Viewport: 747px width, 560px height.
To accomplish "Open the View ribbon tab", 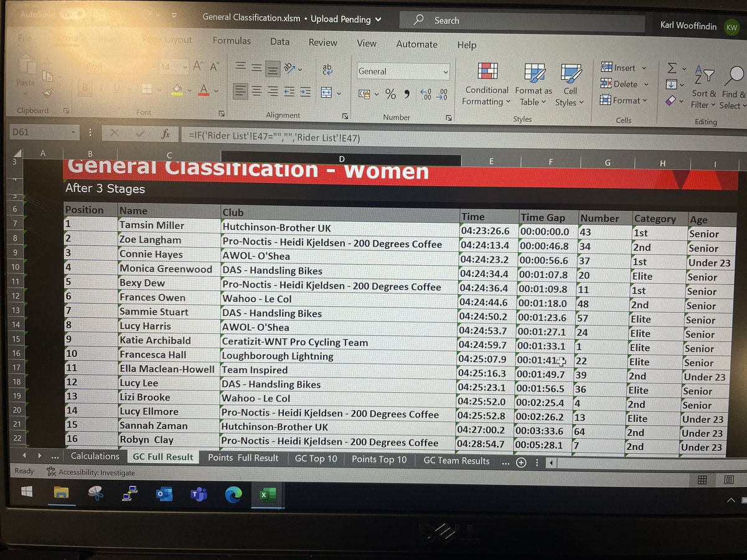I will point(366,43).
